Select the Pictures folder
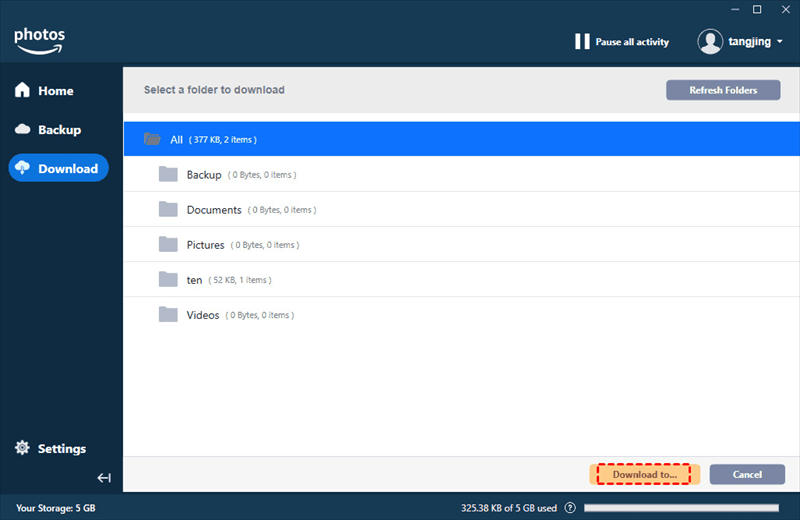The image size is (800, 520). coord(461,245)
